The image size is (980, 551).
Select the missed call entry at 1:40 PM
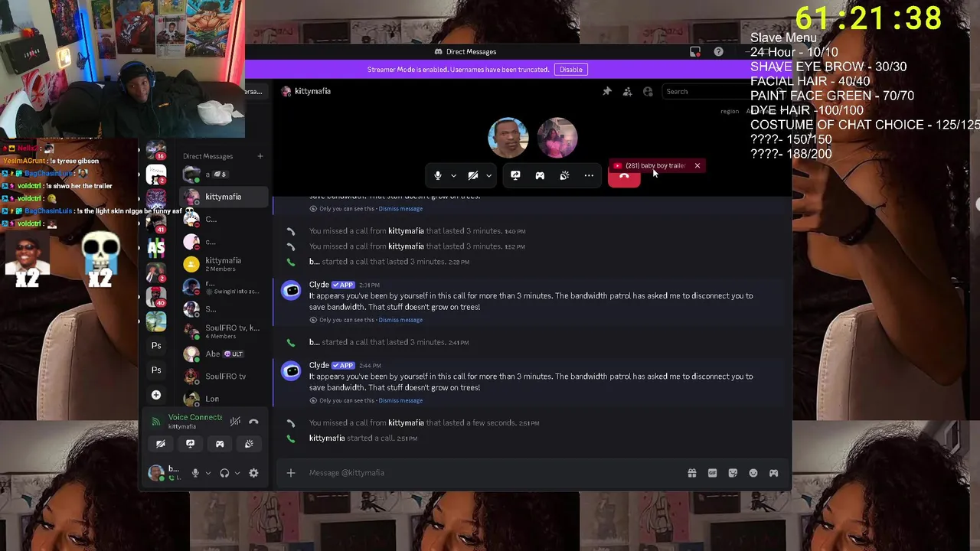point(417,231)
